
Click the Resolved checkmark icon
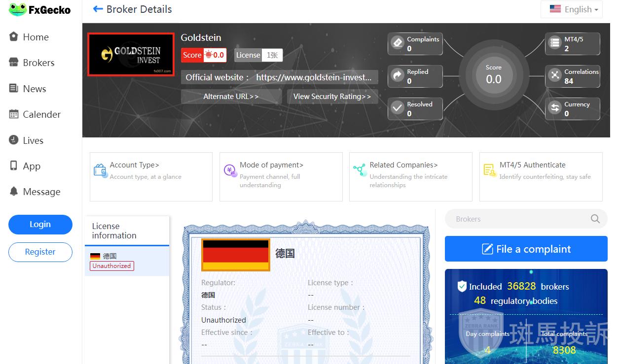pos(398,108)
